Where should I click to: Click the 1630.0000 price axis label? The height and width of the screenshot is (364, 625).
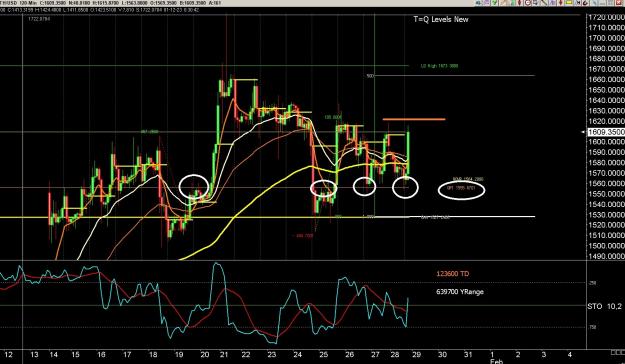tap(606, 110)
